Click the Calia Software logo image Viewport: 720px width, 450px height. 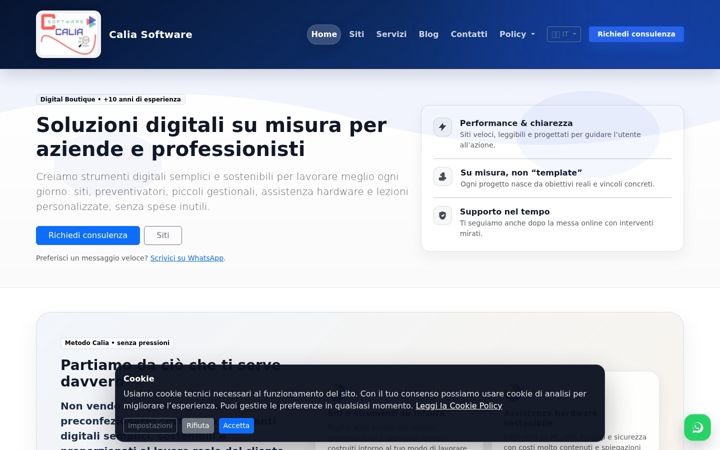point(68,34)
